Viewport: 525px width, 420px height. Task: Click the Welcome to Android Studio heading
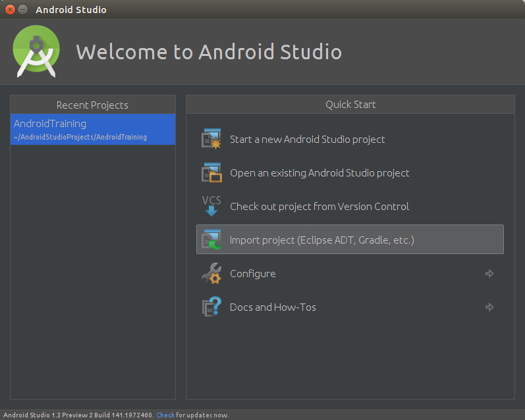click(209, 52)
